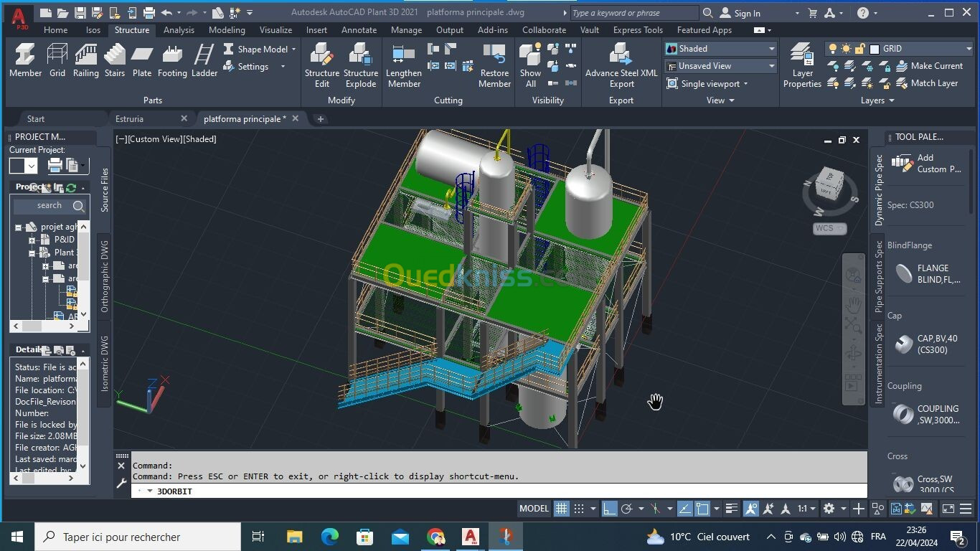Click the Clean Screen status bar icon

(948, 509)
